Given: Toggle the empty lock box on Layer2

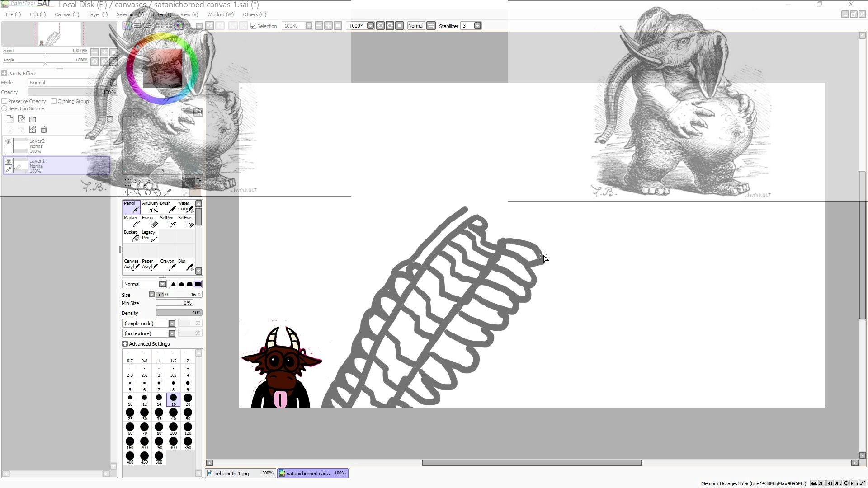Looking at the screenshot, I should click(8, 150).
